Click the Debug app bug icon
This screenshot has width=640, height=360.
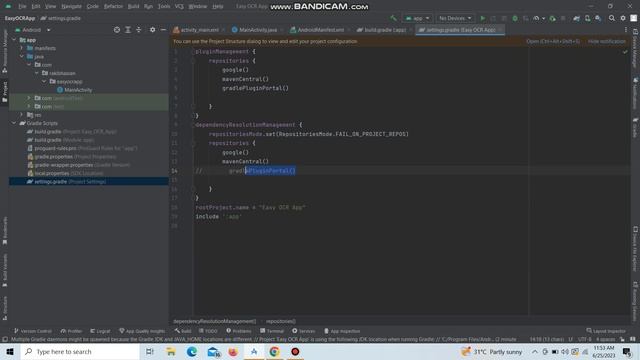(515, 18)
